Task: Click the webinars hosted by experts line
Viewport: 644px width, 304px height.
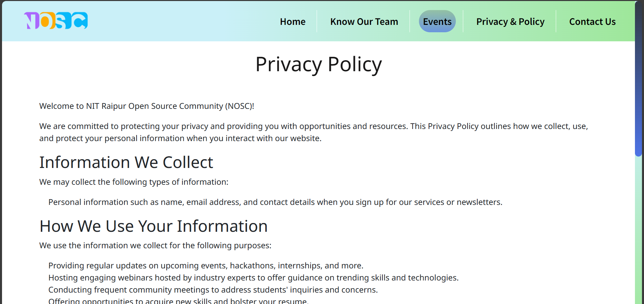Action: 253,277
